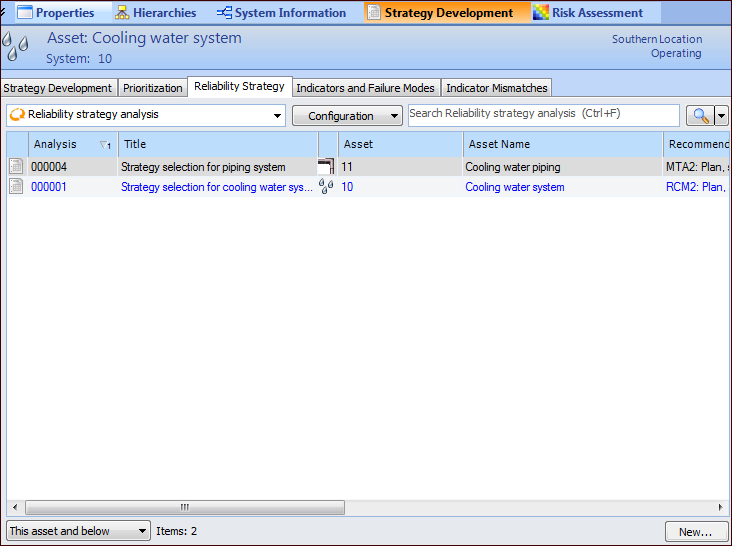Click the piping icon in row 000004

pos(326,166)
